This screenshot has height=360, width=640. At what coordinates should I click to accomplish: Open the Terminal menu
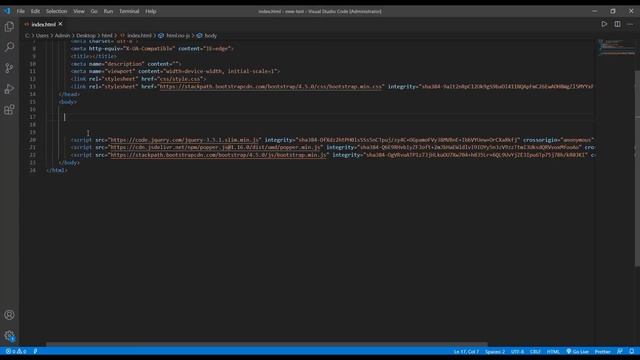(x=129, y=11)
